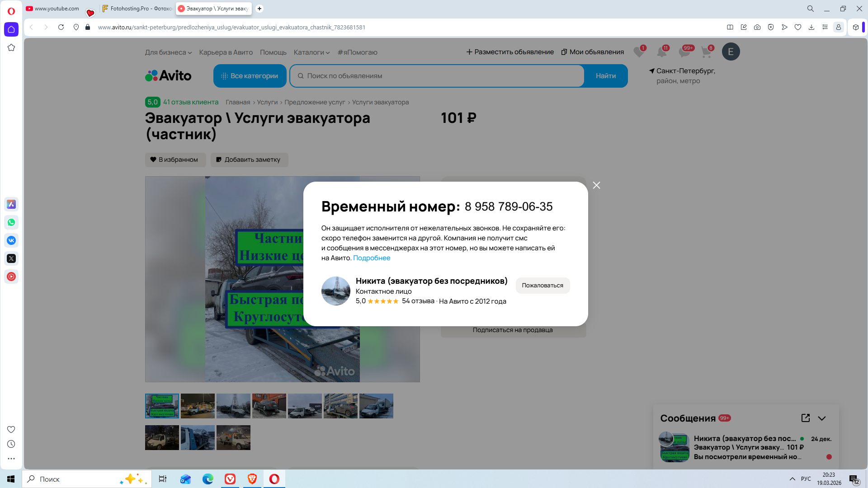Open 'Все категории' menu
This screenshot has width=868, height=488.
click(x=250, y=76)
